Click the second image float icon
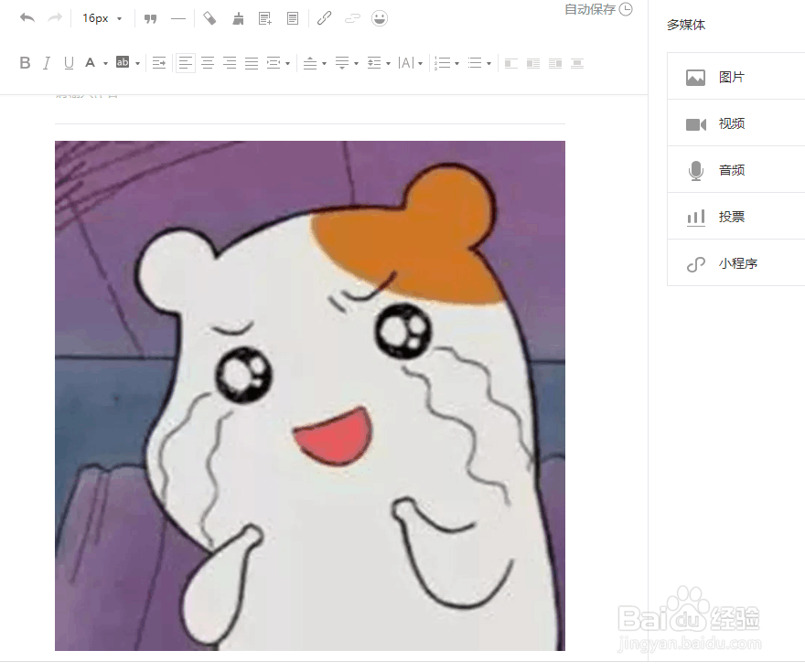The height and width of the screenshot is (672, 805). (533, 64)
